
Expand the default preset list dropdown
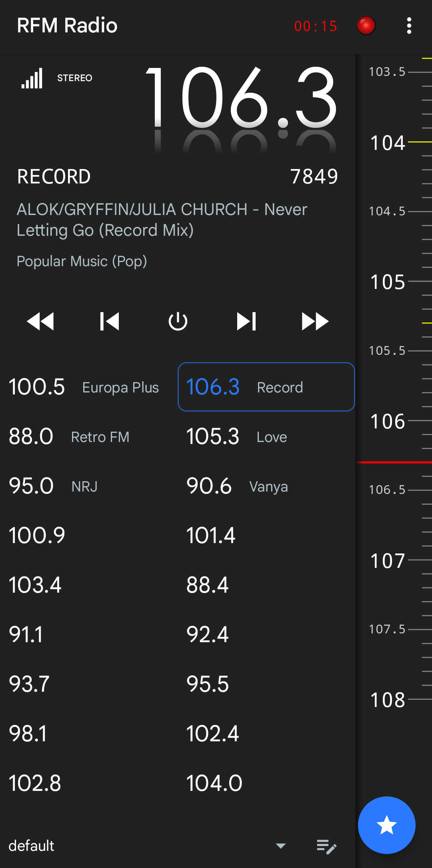[281, 846]
